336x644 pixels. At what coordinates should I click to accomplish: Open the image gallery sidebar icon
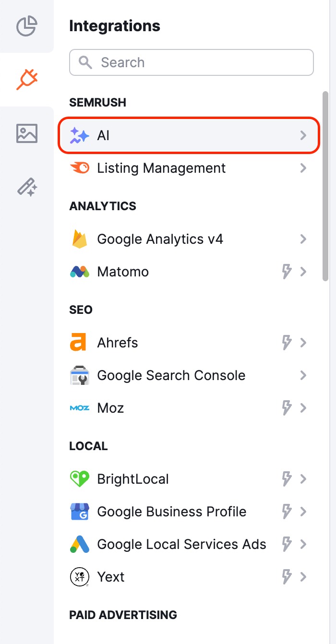pos(27,133)
